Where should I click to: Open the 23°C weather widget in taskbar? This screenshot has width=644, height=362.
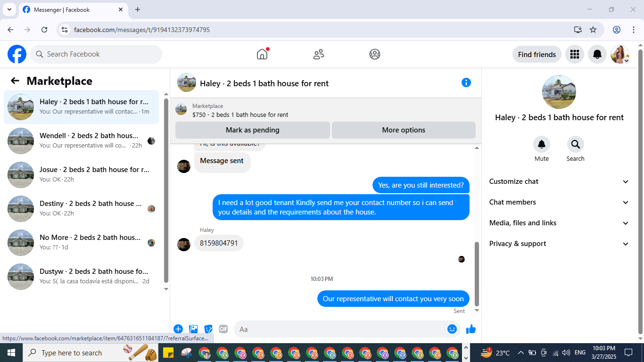(x=495, y=353)
